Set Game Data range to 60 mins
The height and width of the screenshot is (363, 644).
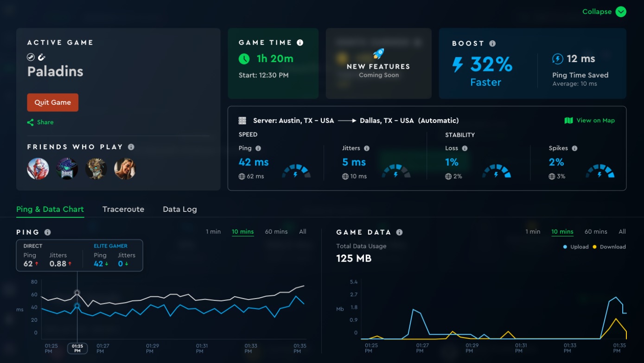[596, 232]
